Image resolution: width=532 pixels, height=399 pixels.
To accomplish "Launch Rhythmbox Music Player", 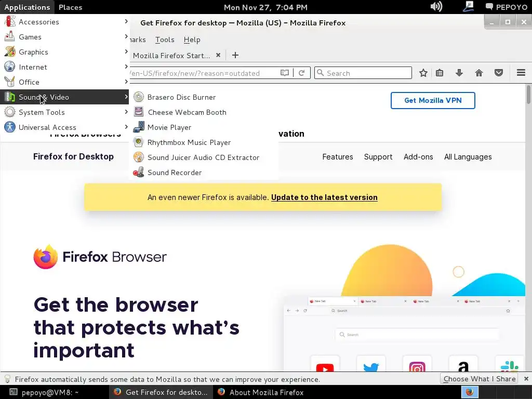I will (204, 142).
